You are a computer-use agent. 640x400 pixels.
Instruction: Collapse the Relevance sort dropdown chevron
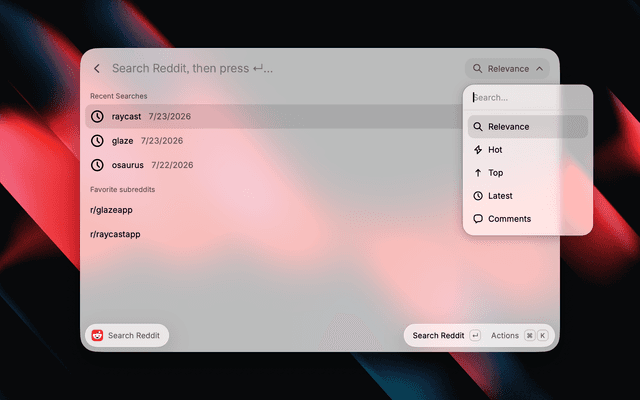pos(540,69)
